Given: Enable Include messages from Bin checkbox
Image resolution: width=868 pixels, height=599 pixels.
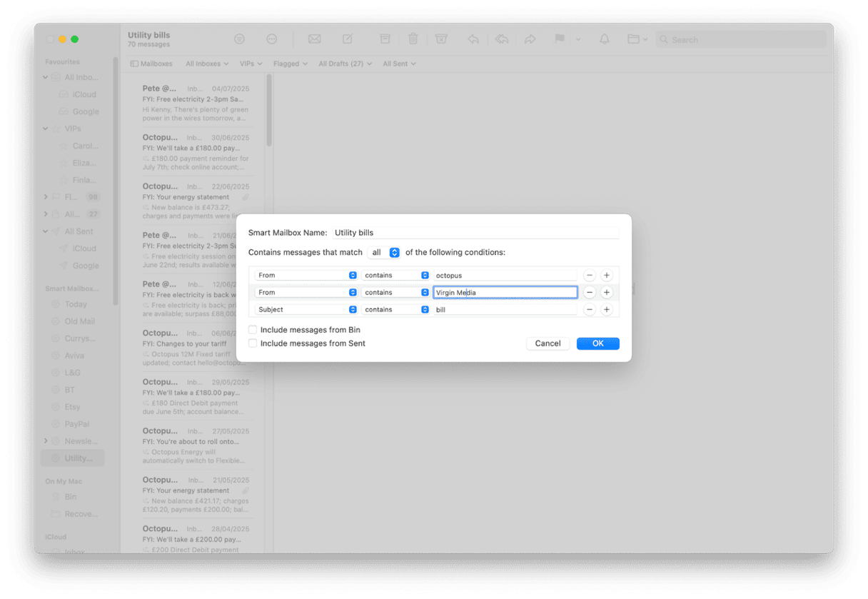Looking at the screenshot, I should [253, 330].
